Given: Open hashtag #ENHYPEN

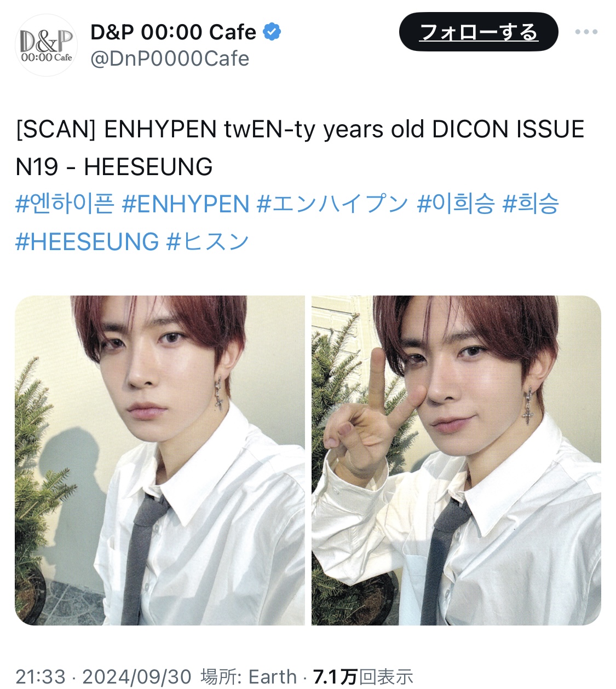Looking at the screenshot, I should pyautogui.click(x=186, y=204).
